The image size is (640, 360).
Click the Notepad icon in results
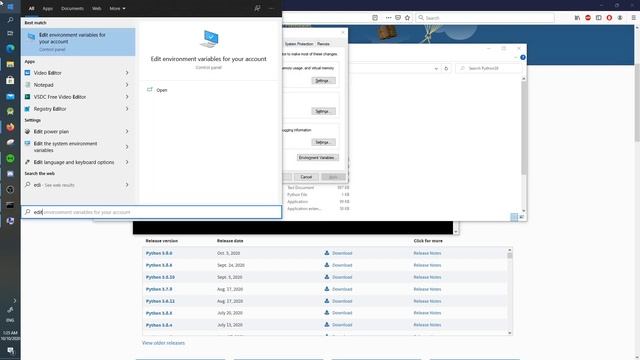27,85
